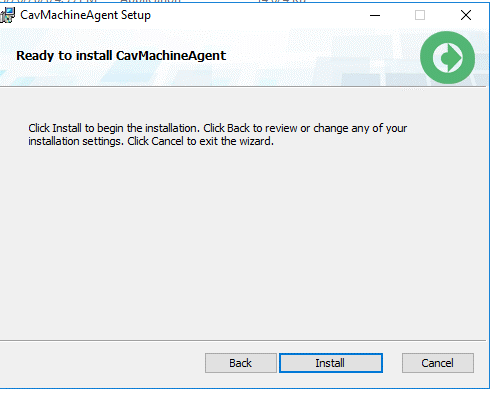The image size is (496, 395).
Task: Minimize the CavMachineAgent Setup window
Action: coord(375,15)
